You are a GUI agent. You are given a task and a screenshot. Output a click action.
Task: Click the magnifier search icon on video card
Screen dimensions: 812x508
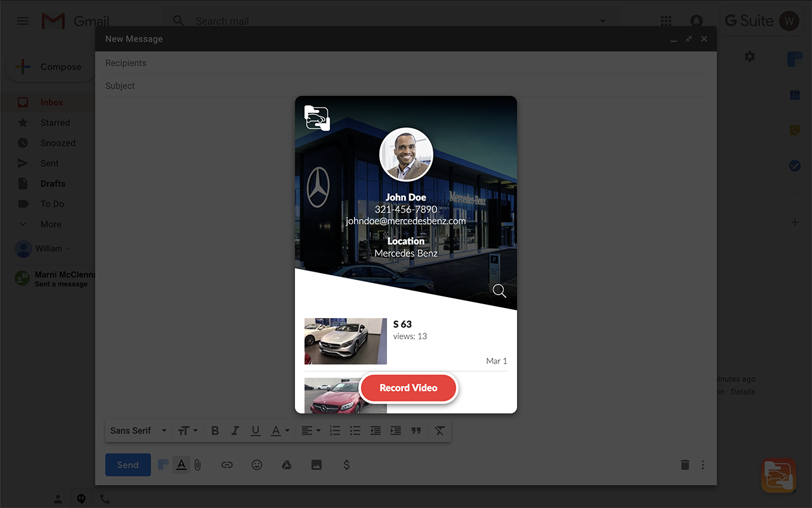(499, 291)
